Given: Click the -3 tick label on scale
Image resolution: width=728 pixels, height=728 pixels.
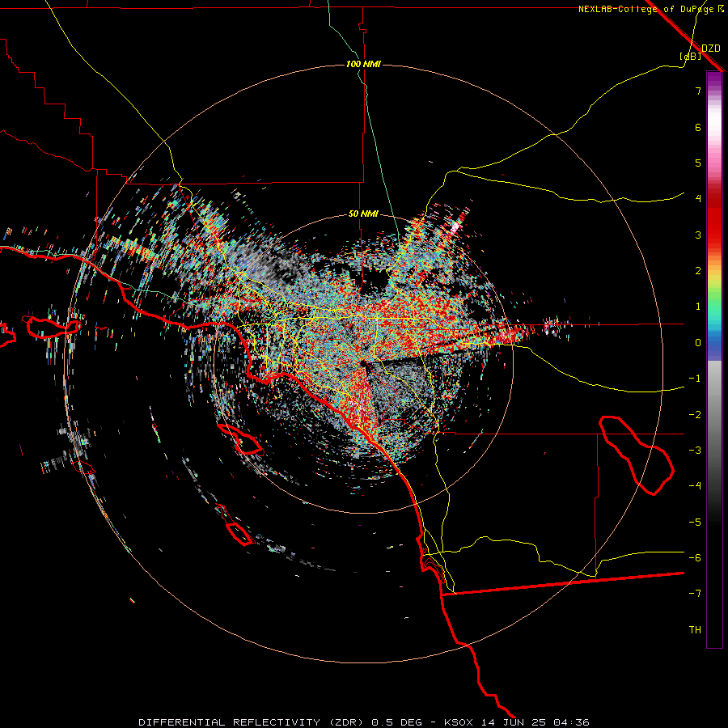Looking at the screenshot, I should (x=695, y=451).
